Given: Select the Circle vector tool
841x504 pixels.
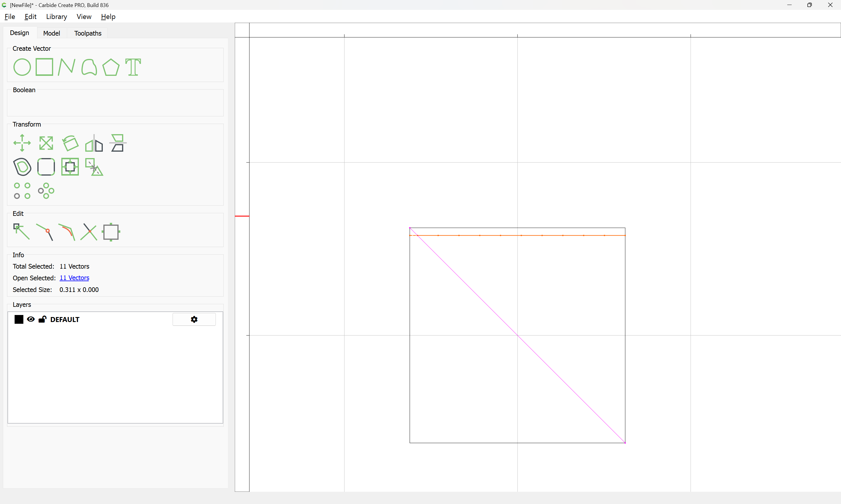Looking at the screenshot, I should (x=22, y=67).
